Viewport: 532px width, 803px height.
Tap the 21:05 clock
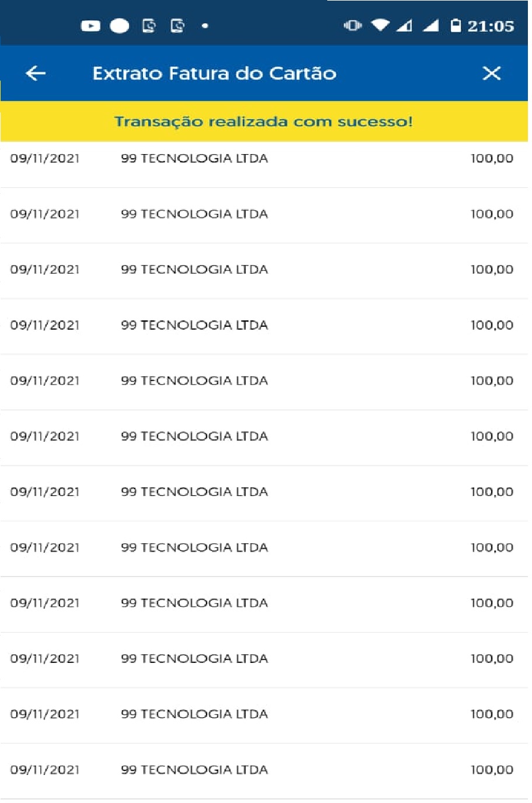point(491,26)
